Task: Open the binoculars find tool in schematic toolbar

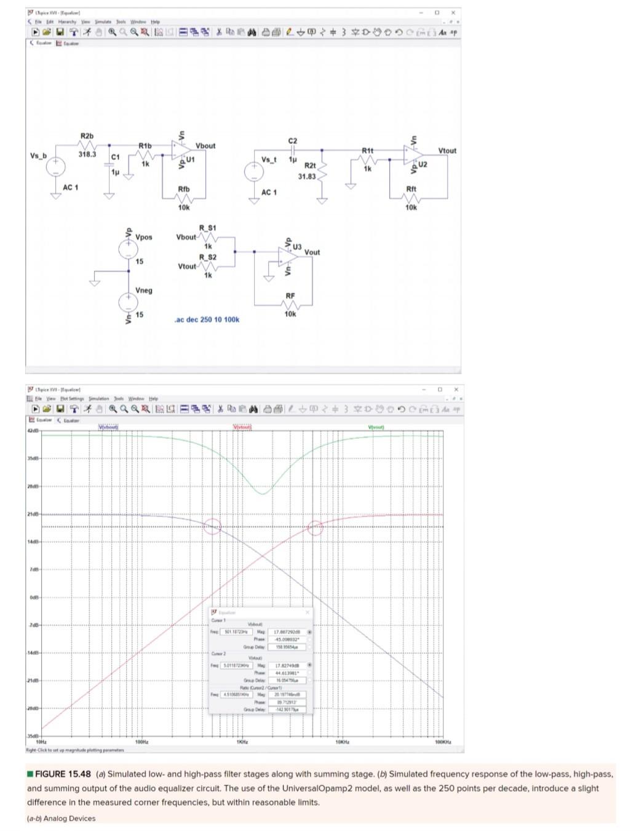Action: coord(251,32)
